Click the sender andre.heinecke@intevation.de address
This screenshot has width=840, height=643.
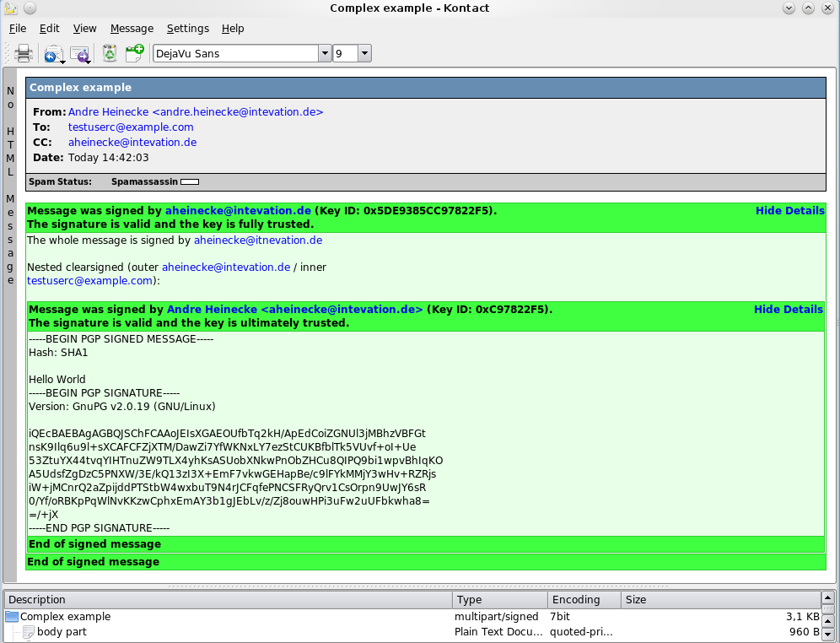click(196, 111)
